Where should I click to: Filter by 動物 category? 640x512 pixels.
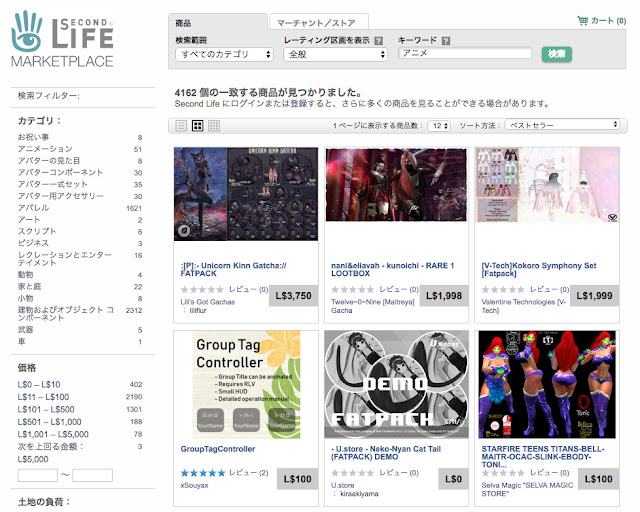[x=25, y=275]
